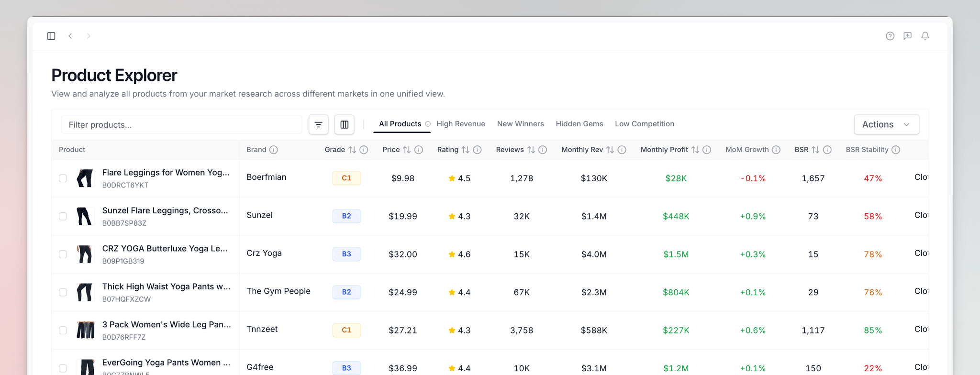Click Tnnzeet brand cell

[262, 329]
